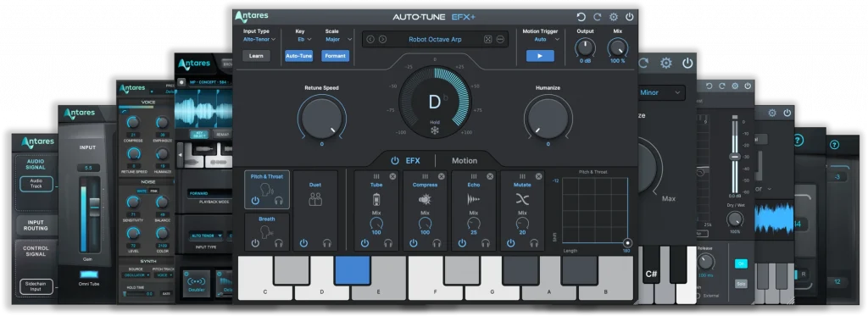Open the Minor scale dropdown in right window
Image resolution: width=868 pixels, height=316 pixels.
click(x=661, y=92)
